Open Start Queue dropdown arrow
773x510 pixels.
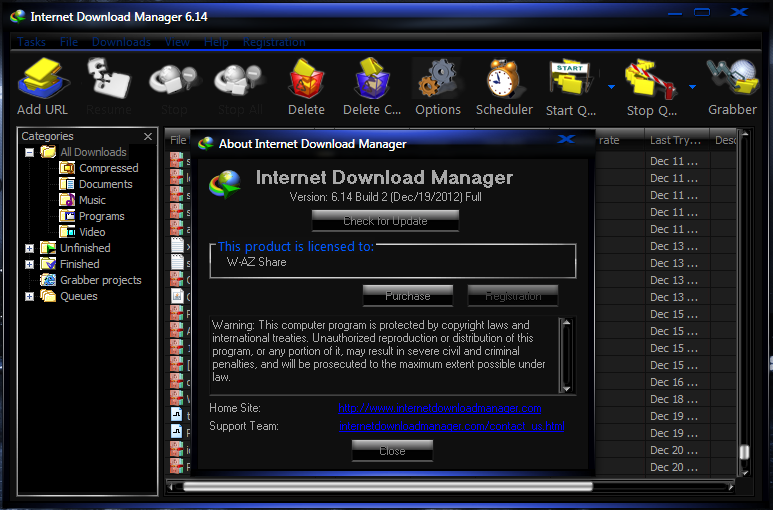(x=611, y=87)
